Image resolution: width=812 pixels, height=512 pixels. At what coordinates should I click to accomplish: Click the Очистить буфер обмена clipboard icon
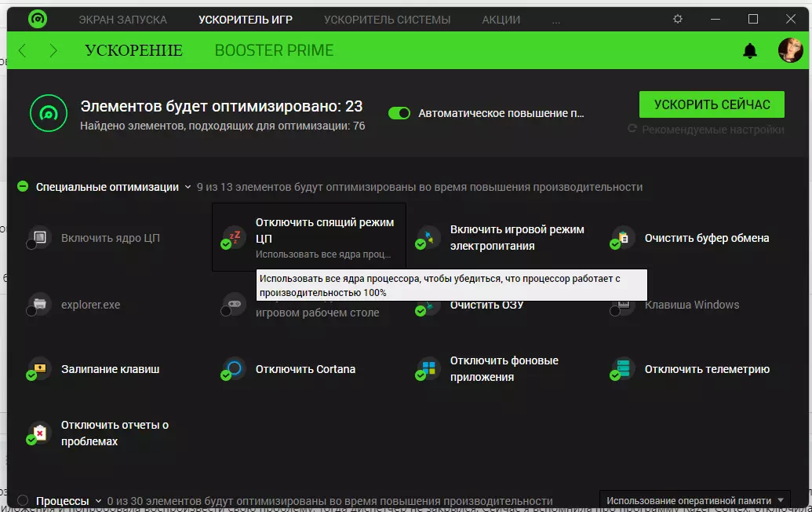pos(624,237)
